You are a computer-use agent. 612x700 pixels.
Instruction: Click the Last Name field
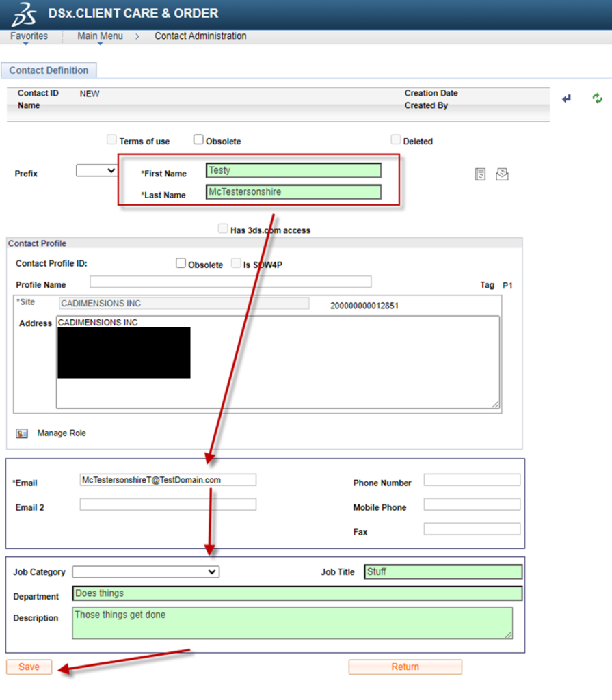tap(293, 192)
